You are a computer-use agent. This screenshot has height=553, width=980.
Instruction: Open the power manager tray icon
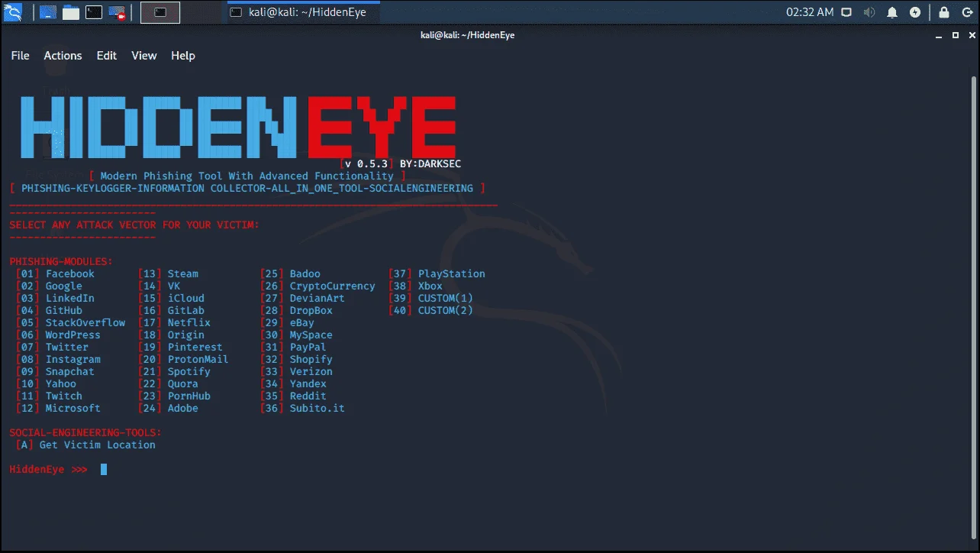pyautogui.click(x=914, y=12)
